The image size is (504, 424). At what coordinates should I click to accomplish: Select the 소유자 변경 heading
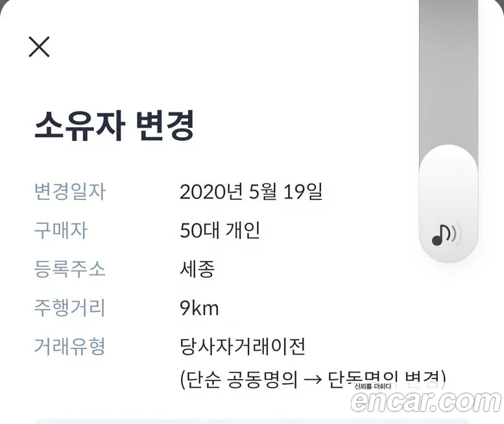[114, 125]
